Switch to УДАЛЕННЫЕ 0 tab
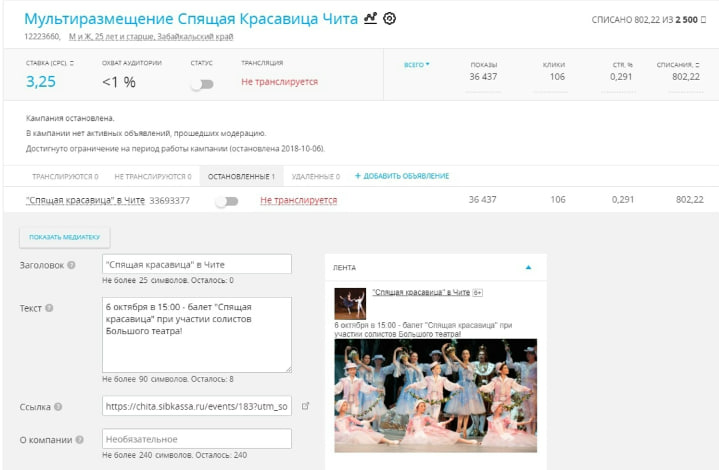The width and height of the screenshot is (719, 470). 316,177
